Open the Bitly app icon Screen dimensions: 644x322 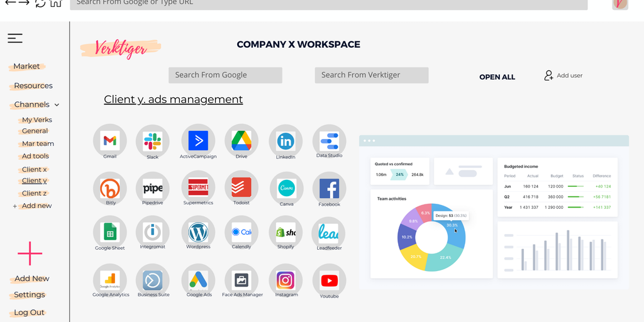(x=110, y=189)
